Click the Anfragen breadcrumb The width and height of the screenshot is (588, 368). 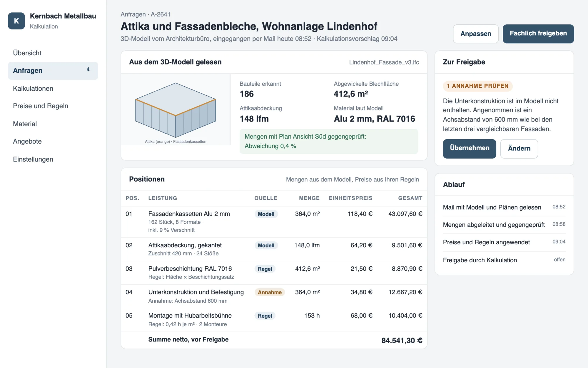(133, 14)
